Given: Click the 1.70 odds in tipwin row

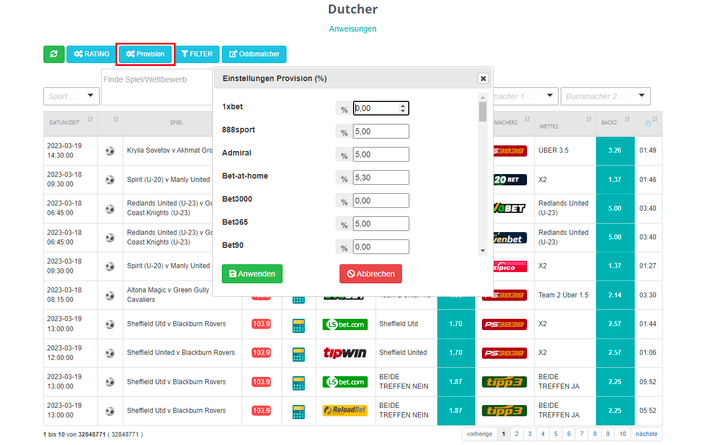Looking at the screenshot, I should tap(456, 353).
